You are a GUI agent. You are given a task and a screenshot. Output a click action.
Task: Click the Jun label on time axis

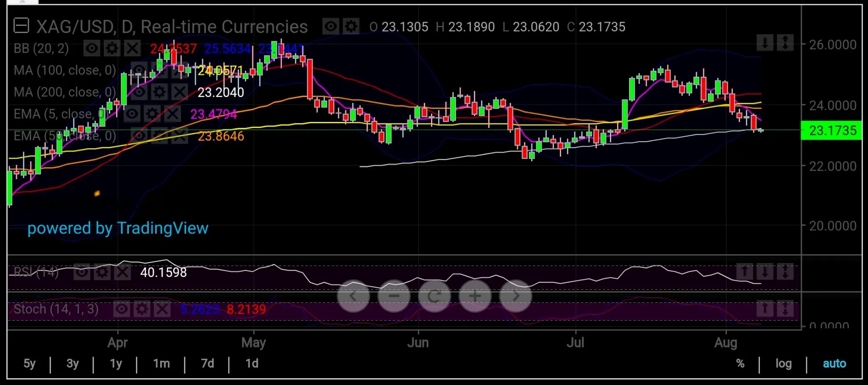pos(418,342)
